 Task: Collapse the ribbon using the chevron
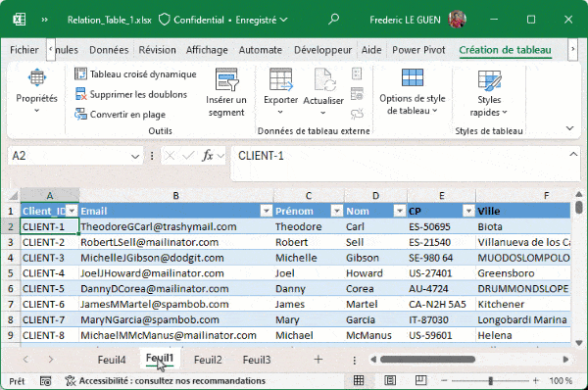569,128
